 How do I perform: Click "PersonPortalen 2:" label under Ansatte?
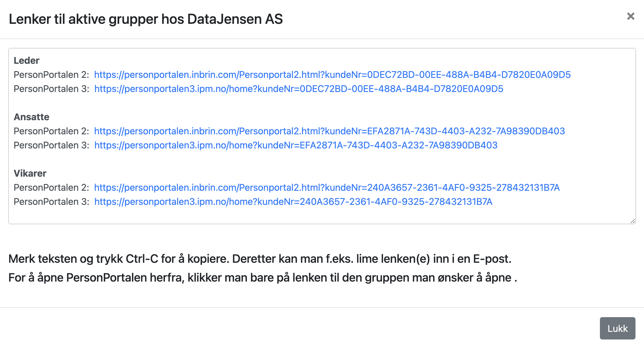tap(51, 131)
